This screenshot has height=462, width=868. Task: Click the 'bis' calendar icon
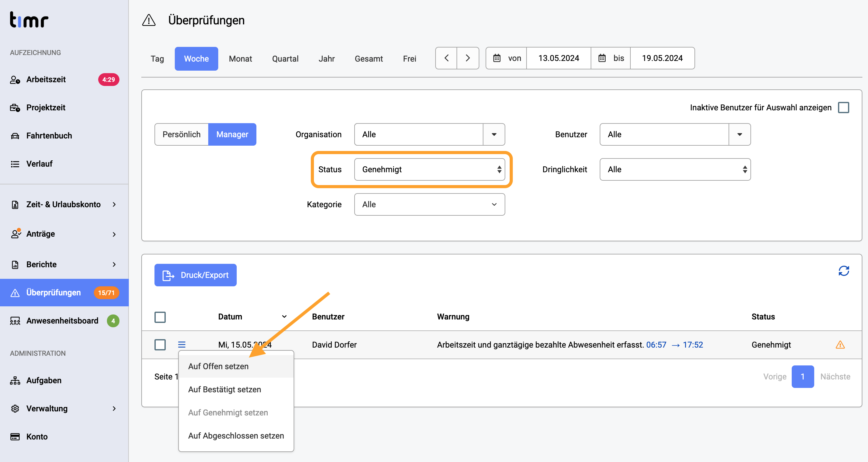point(602,58)
